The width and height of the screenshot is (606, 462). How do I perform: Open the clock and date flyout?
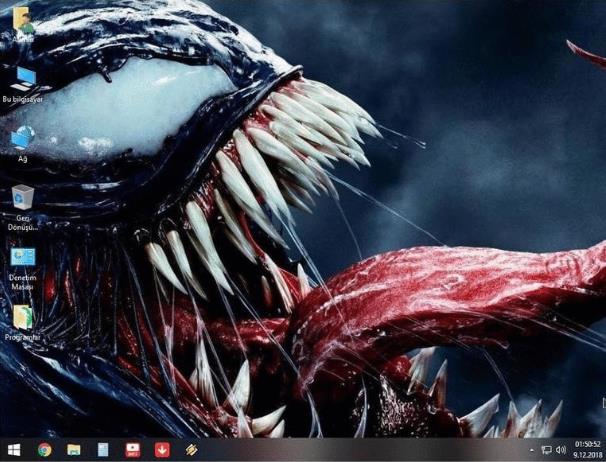pyautogui.click(x=586, y=450)
